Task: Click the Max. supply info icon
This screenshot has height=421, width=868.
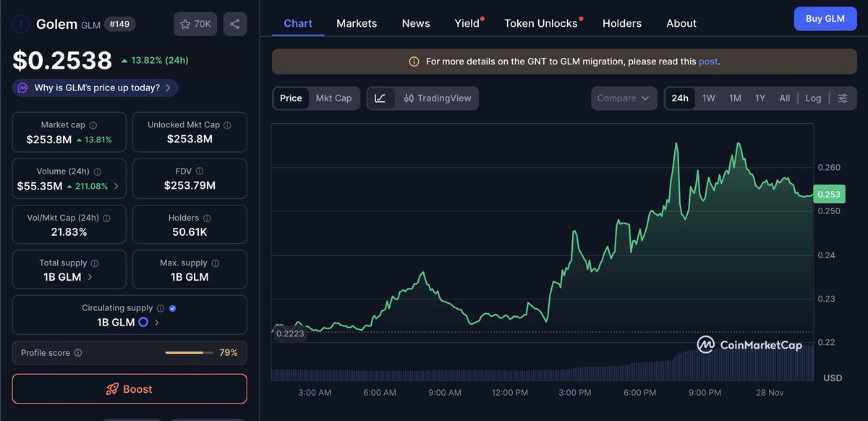Action: coord(215,263)
